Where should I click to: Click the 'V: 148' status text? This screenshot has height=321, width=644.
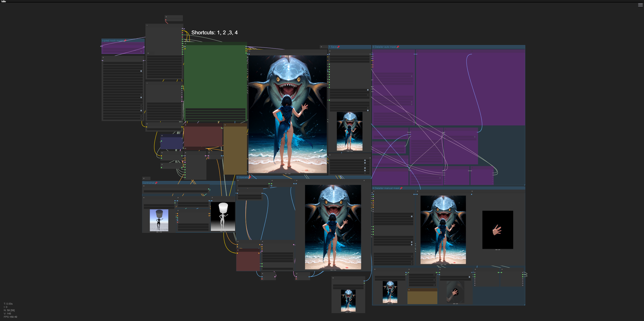[x=7, y=314]
